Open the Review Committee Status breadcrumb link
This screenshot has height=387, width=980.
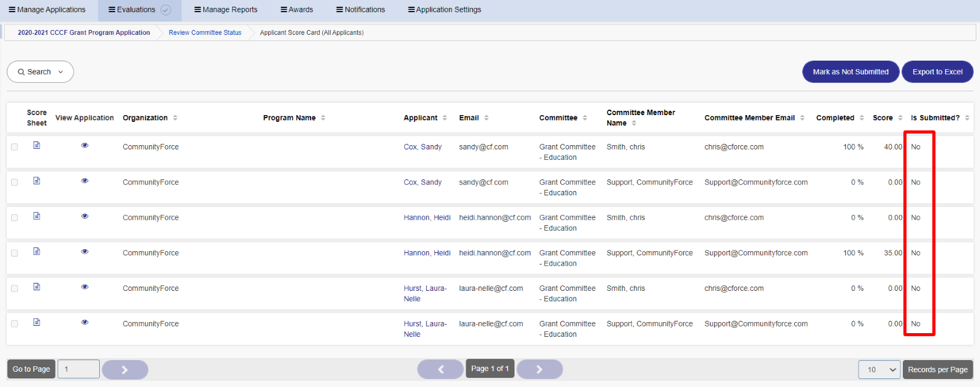205,32
